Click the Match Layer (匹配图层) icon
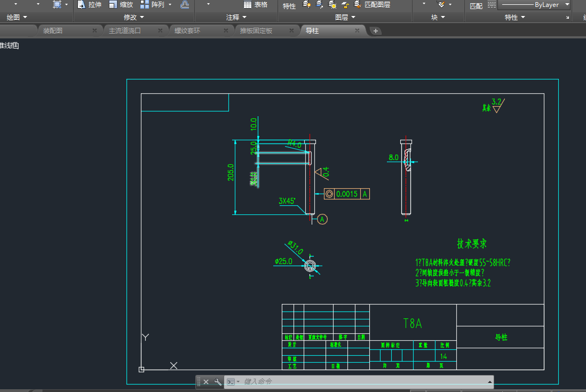This screenshot has height=392, width=586. tap(358, 5)
